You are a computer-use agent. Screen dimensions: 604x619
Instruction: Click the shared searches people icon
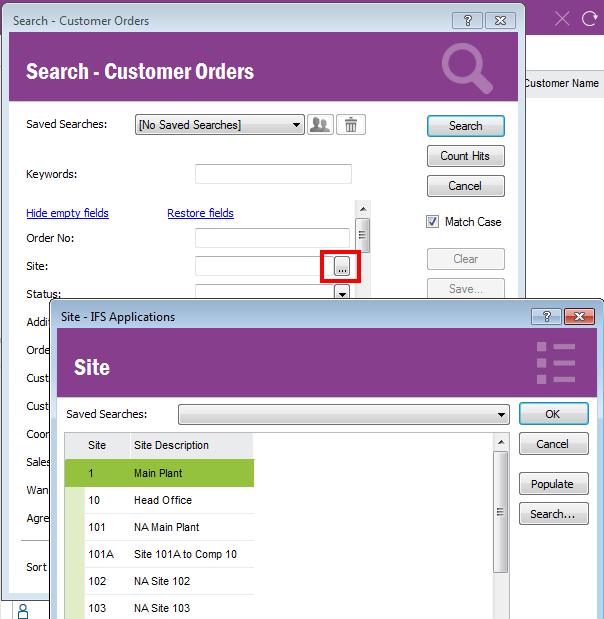[320, 125]
